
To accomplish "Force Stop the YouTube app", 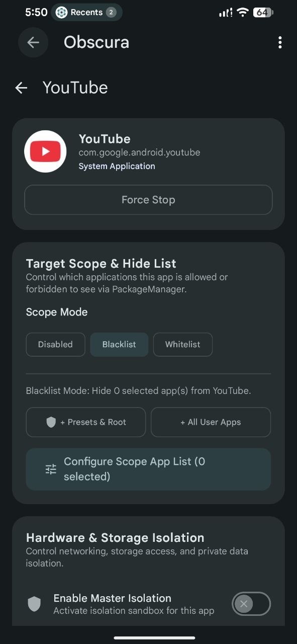I will coord(148,200).
